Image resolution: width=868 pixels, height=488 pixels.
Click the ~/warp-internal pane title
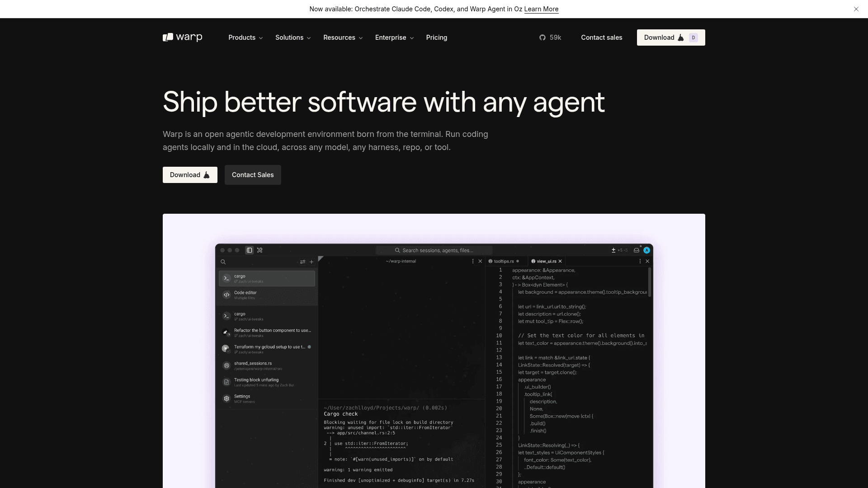click(401, 261)
